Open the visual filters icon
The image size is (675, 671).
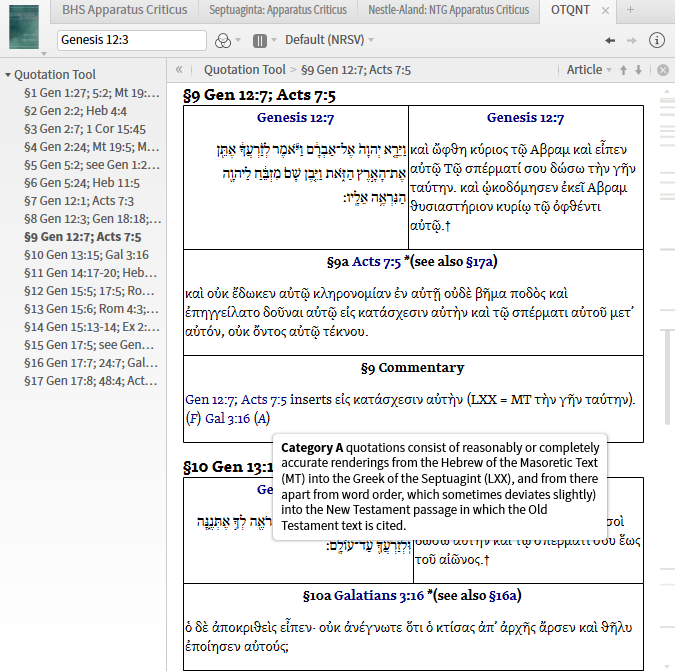(223, 41)
